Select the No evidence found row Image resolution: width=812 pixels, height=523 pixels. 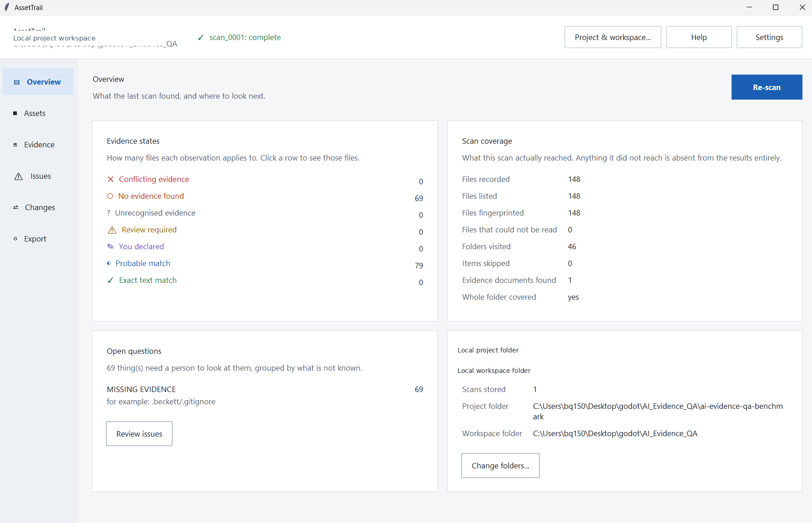pyautogui.click(x=265, y=196)
